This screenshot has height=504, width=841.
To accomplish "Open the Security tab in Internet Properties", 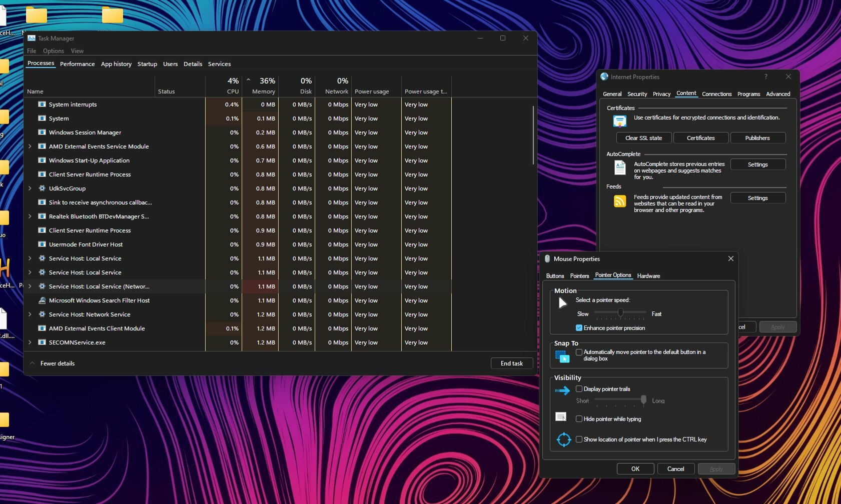I will coord(637,94).
